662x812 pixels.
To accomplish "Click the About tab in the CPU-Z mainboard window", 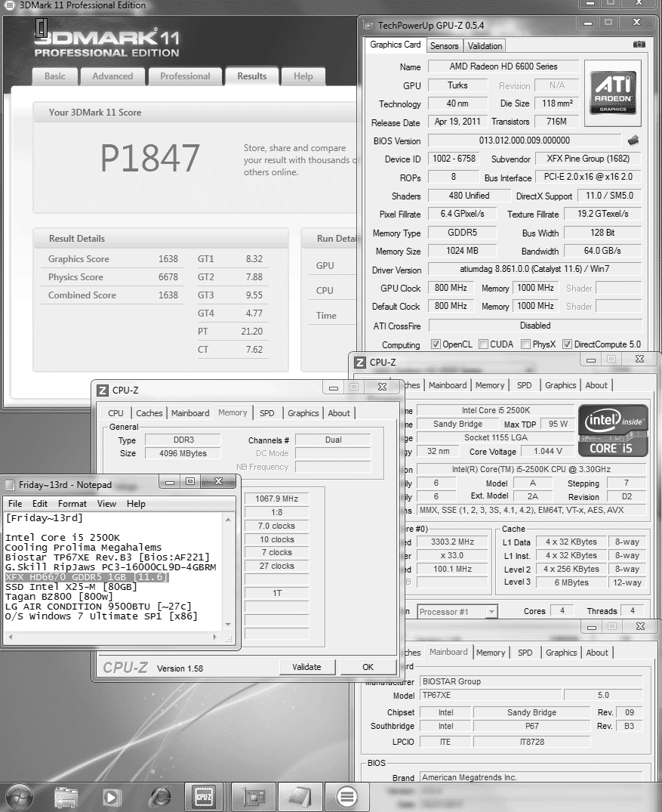I will [597, 653].
